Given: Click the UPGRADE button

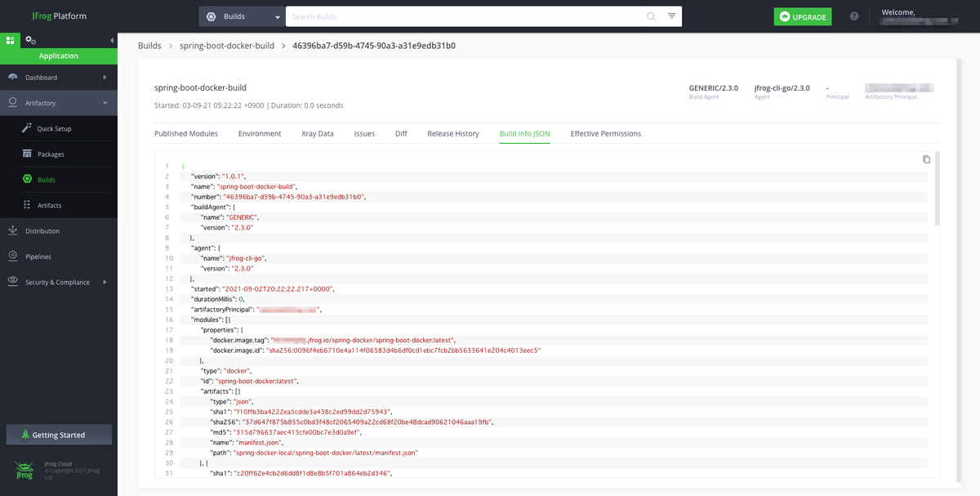Looking at the screenshot, I should tap(803, 16).
